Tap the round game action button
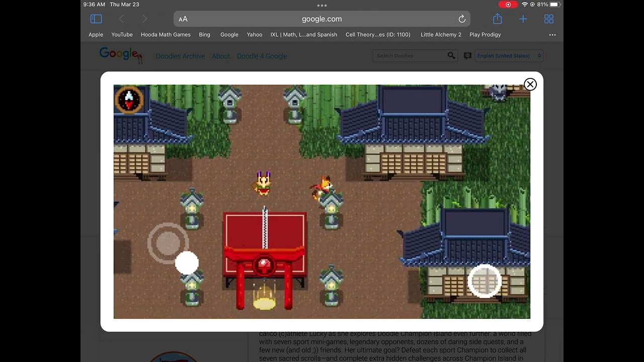Image resolution: width=644 pixels, height=362 pixels. click(x=484, y=281)
